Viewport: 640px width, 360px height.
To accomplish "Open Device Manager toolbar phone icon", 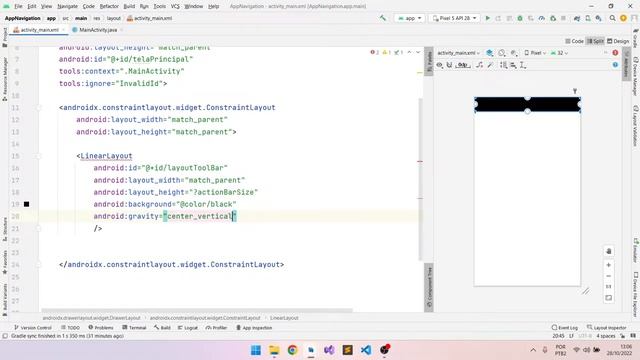I will tap(588, 18).
